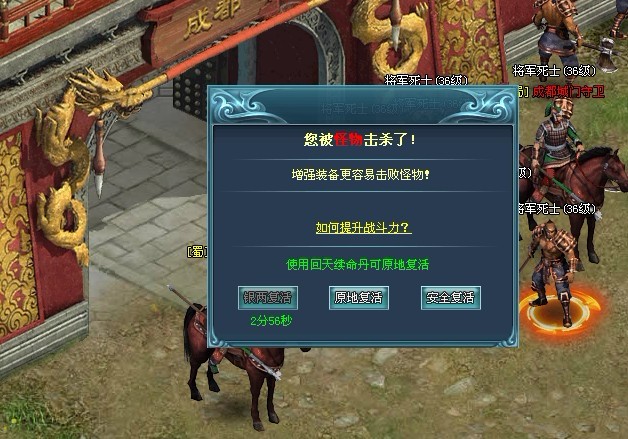Choose 原地复活 to revive on the spot
628x439 pixels.
pyautogui.click(x=358, y=298)
